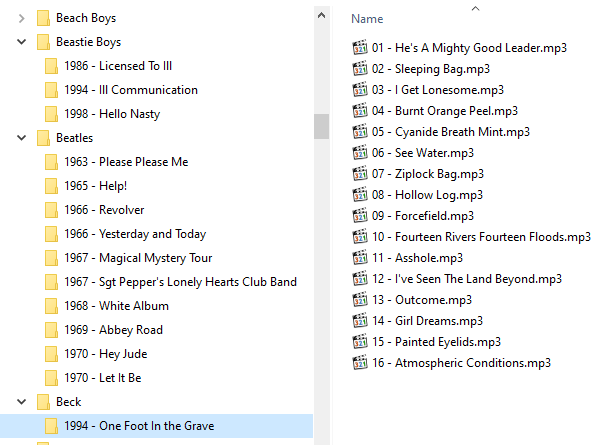Screen dimensions: 605x445
Task: Select file name 13 - Outcome.mp3
Action: (x=422, y=300)
